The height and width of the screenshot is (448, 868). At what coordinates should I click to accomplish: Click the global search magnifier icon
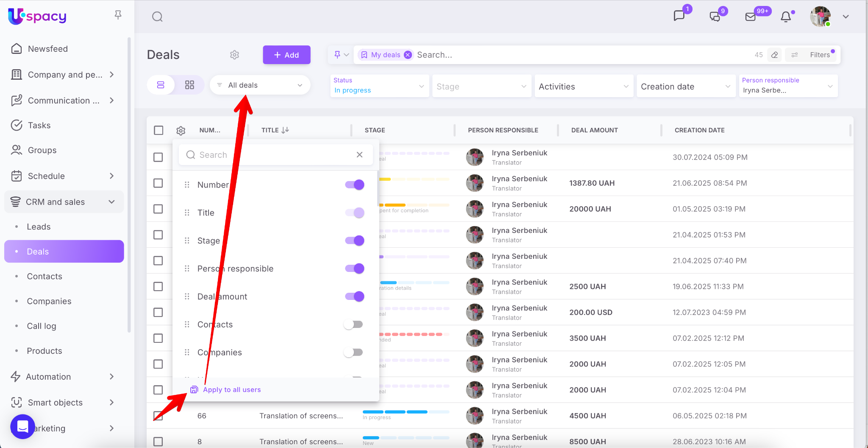point(157,17)
